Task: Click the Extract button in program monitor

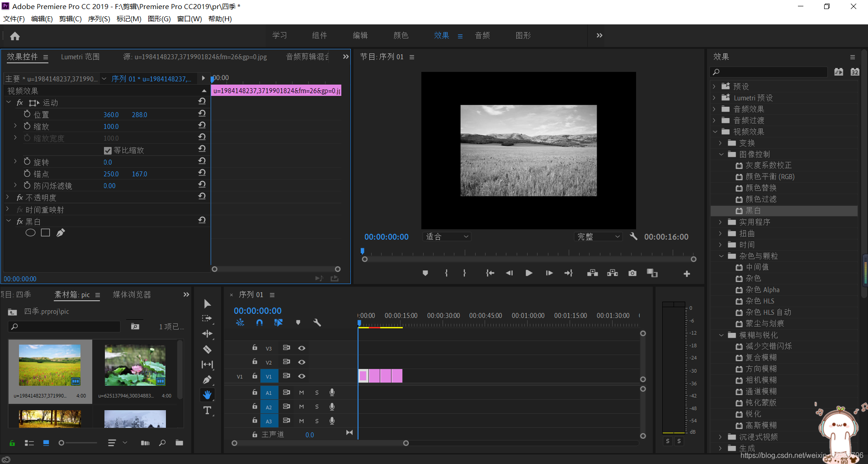Action: (613, 273)
